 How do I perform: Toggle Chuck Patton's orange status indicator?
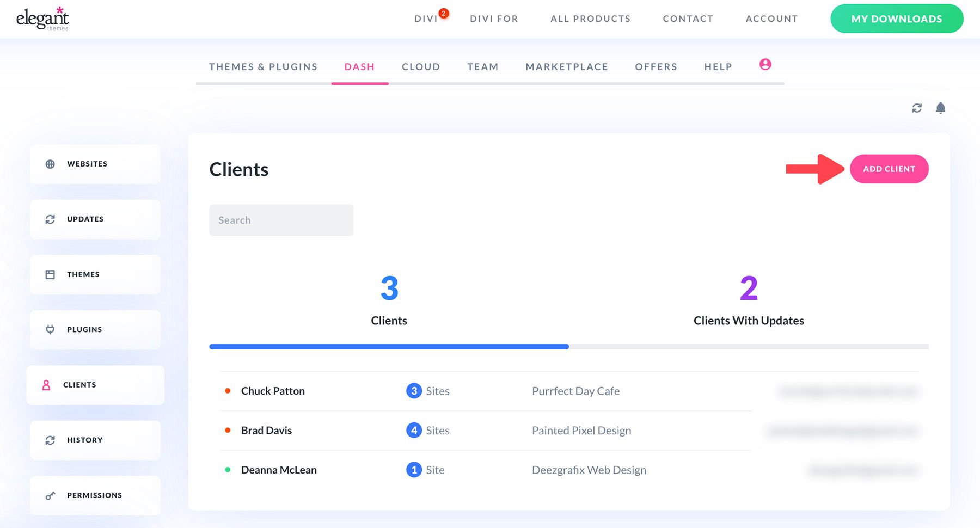tap(228, 390)
